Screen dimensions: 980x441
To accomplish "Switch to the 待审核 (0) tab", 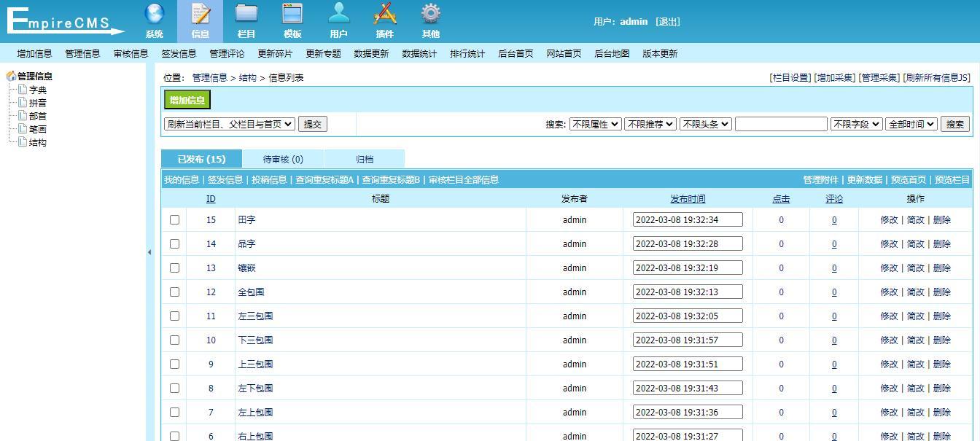I will (x=283, y=159).
